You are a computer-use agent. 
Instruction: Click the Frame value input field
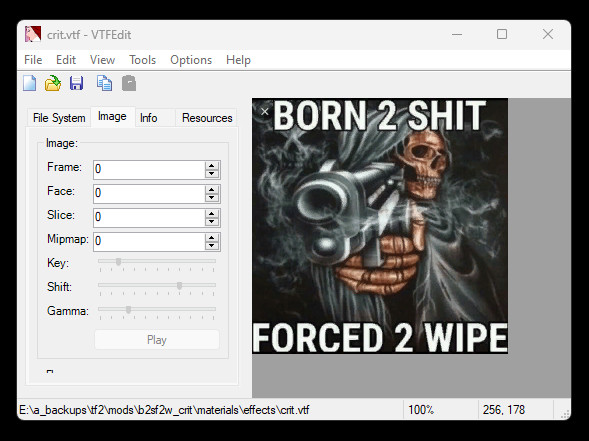point(149,169)
